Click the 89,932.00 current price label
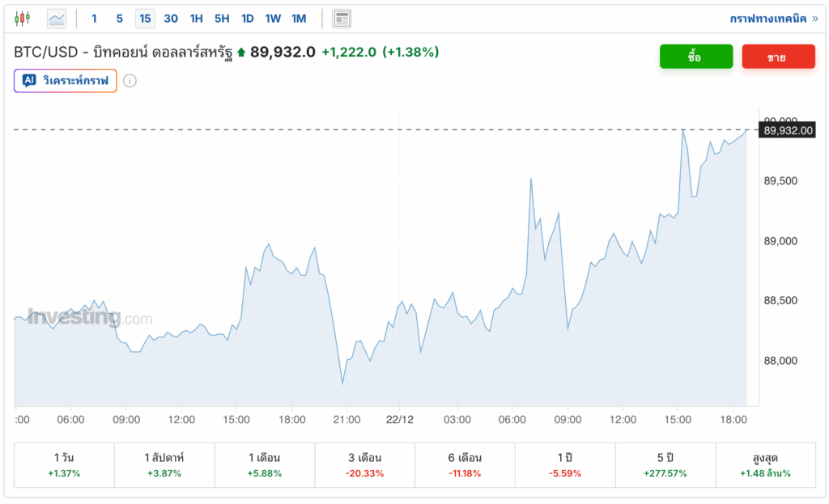The height and width of the screenshot is (504, 829). coord(787,129)
